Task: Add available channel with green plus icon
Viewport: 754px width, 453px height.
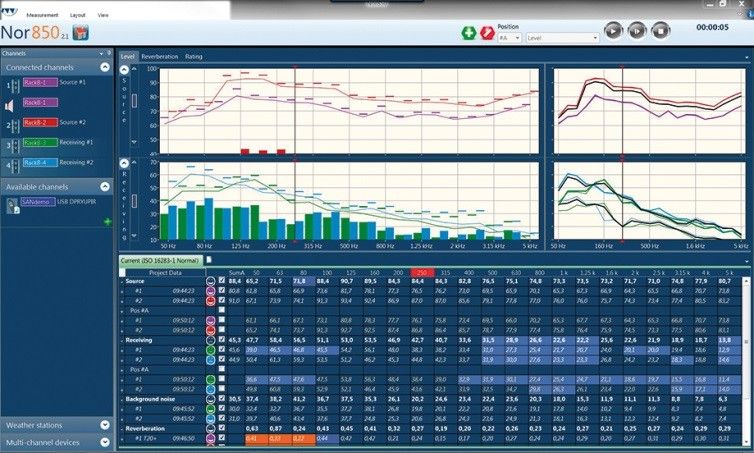Action: point(106,219)
